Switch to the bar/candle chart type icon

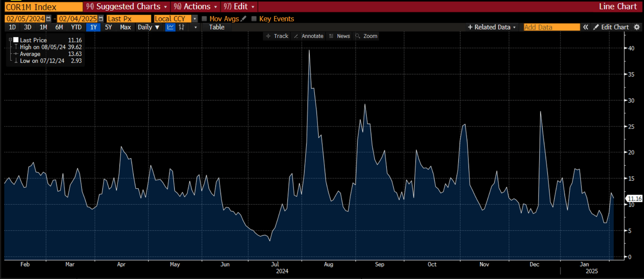coord(182,27)
